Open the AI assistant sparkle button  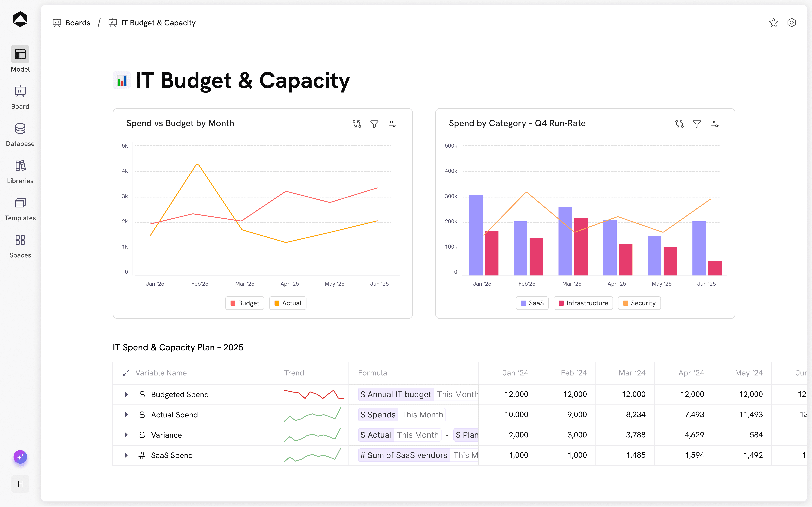click(20, 457)
